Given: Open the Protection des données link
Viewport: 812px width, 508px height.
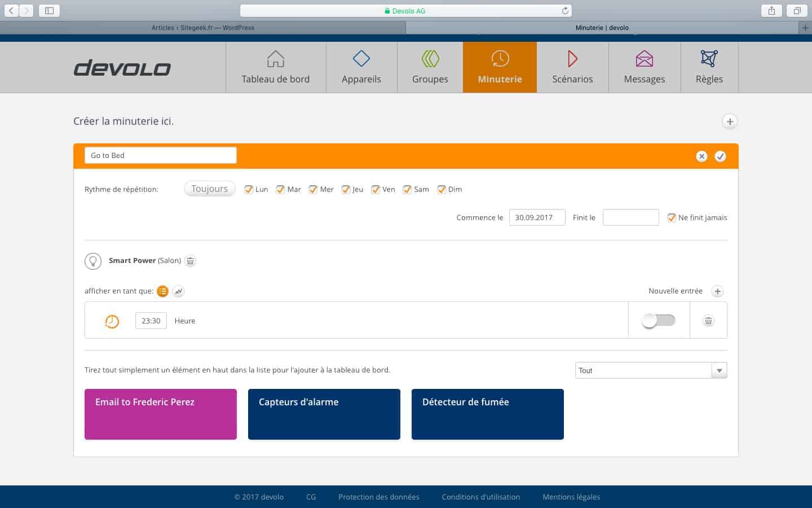Looking at the screenshot, I should 378,497.
